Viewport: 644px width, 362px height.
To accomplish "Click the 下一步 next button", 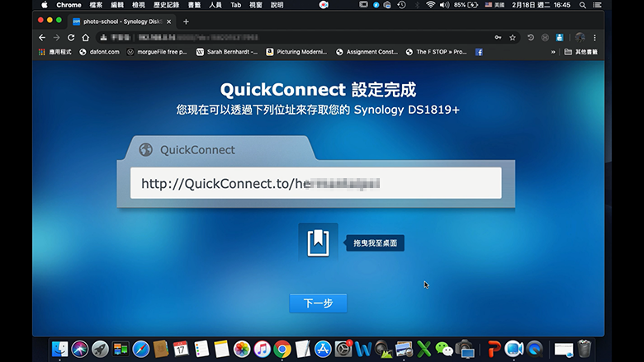I will coord(318,303).
